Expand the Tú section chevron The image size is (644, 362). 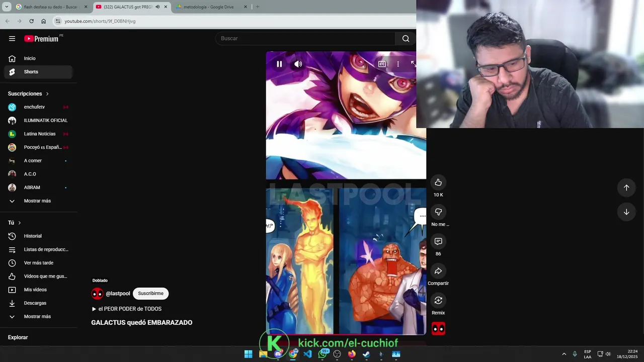click(20, 223)
